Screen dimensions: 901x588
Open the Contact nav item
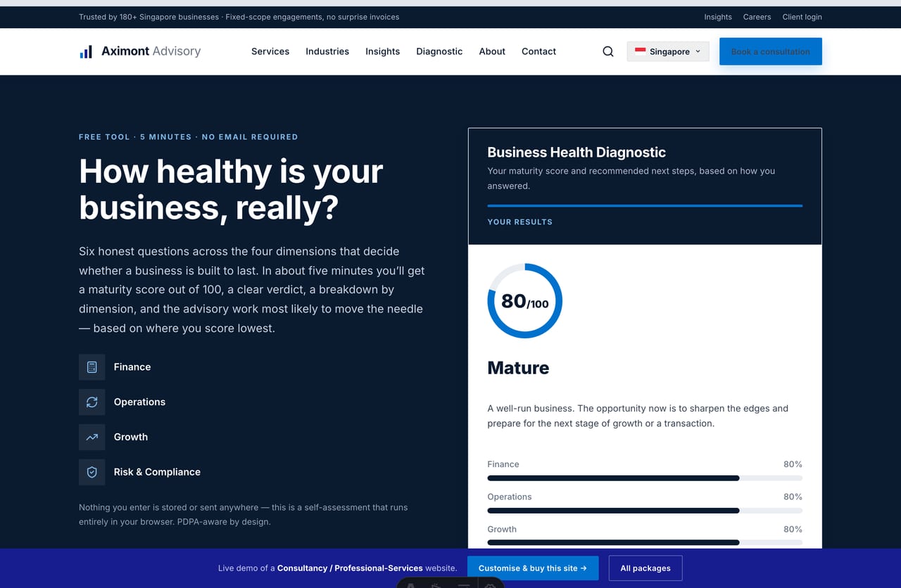click(538, 51)
